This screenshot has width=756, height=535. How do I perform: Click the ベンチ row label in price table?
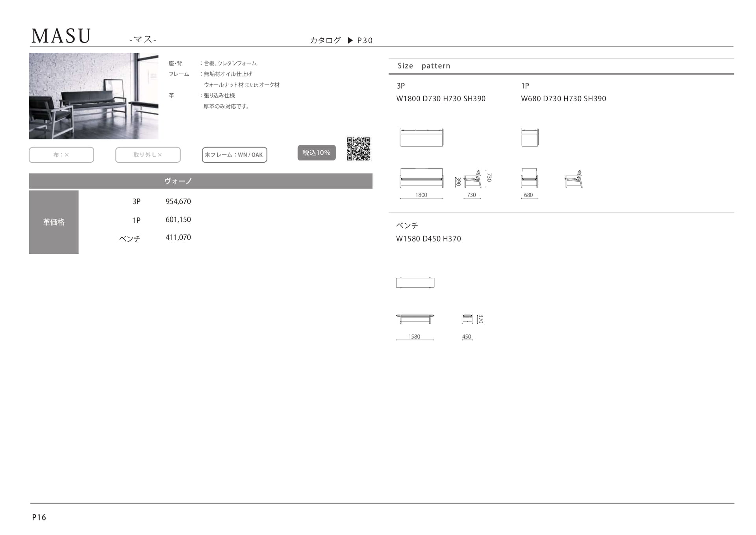(130, 239)
